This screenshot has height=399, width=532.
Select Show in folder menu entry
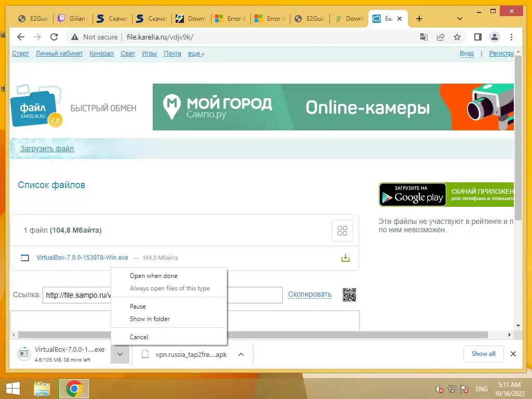(x=169, y=319)
